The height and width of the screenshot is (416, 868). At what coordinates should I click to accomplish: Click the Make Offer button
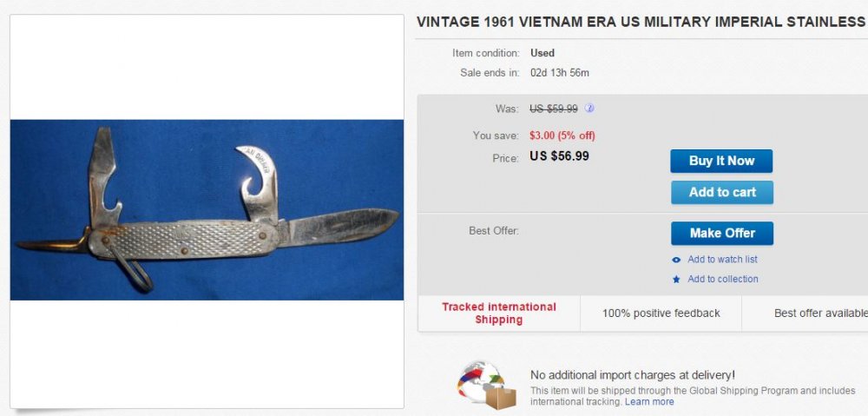(x=721, y=233)
